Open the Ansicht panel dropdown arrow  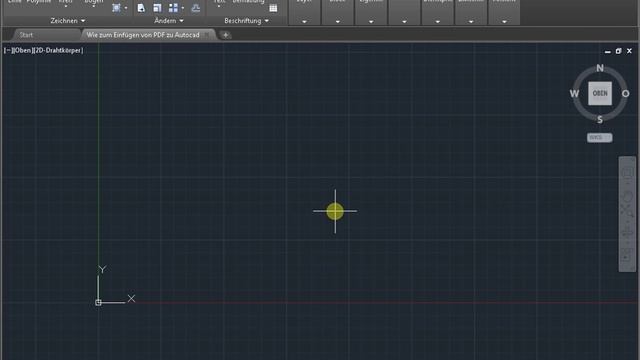[x=504, y=22]
